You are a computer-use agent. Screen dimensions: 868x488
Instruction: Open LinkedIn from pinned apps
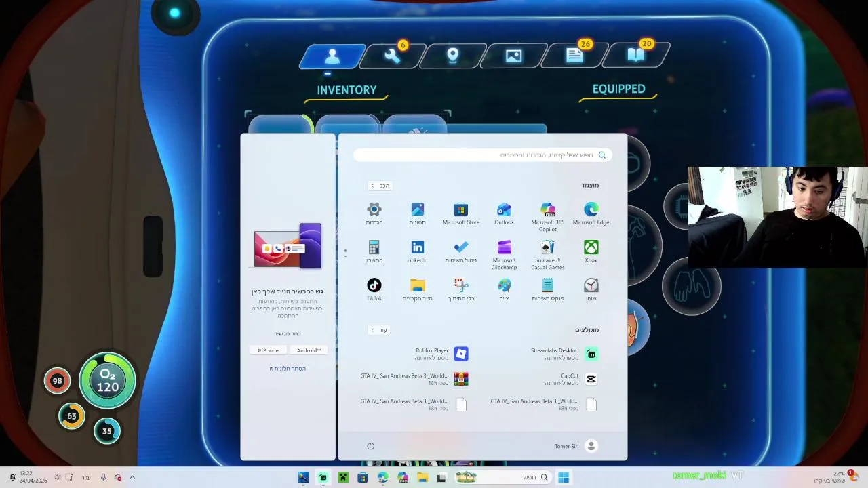point(417,252)
